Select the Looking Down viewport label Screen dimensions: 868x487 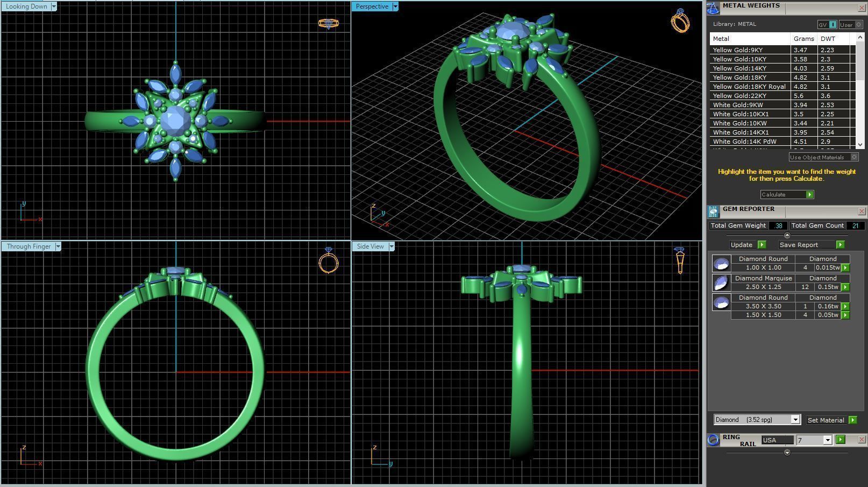coord(26,6)
